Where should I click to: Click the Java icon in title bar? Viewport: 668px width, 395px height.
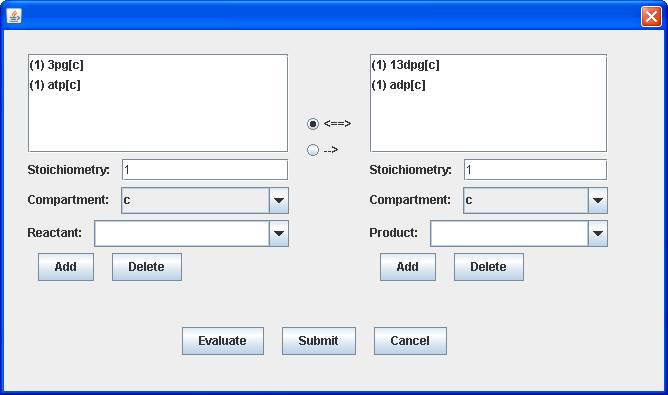(14, 17)
